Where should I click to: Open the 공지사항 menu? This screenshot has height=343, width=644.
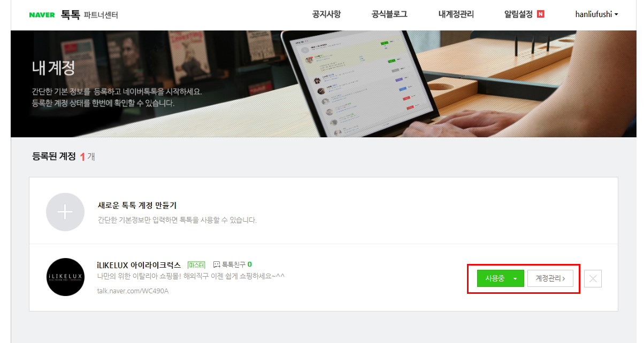tap(326, 14)
